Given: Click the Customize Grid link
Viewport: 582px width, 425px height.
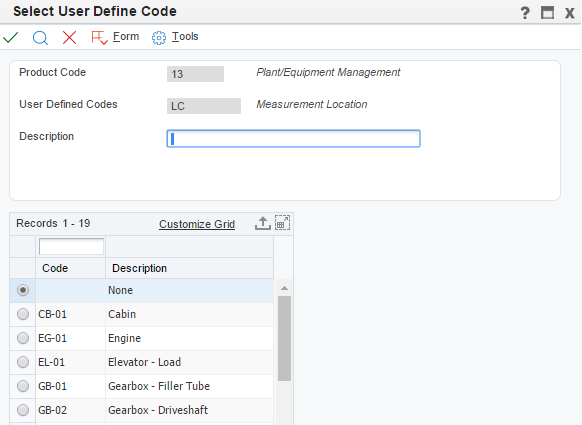Looking at the screenshot, I should click(197, 224).
